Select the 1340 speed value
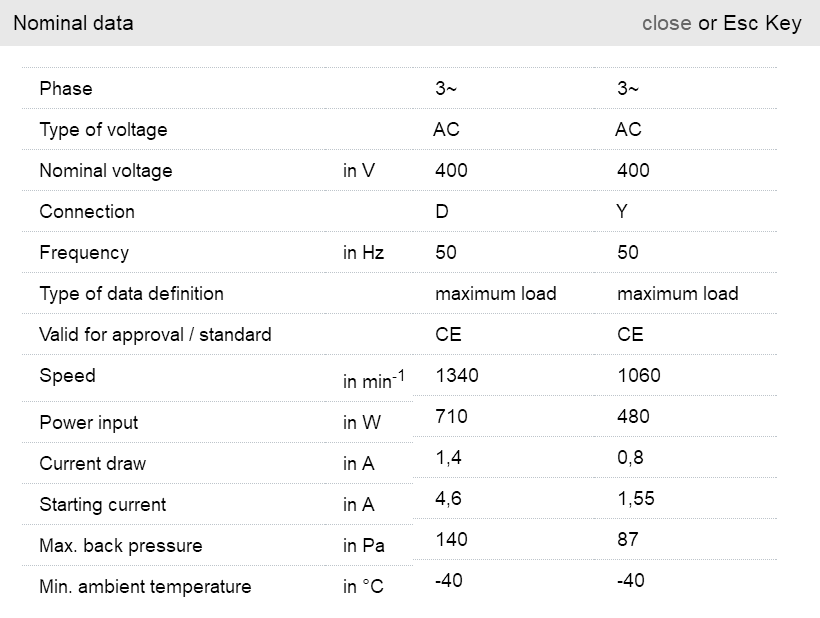 (x=457, y=376)
